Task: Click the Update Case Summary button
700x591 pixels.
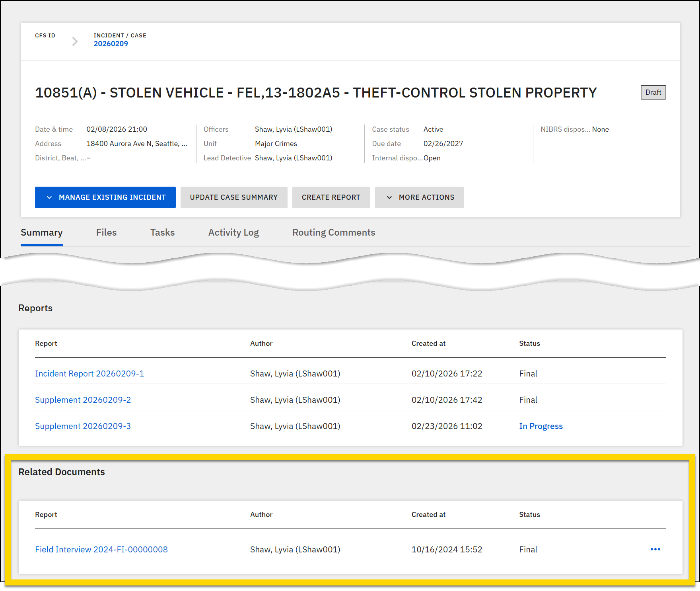Action: click(x=234, y=197)
